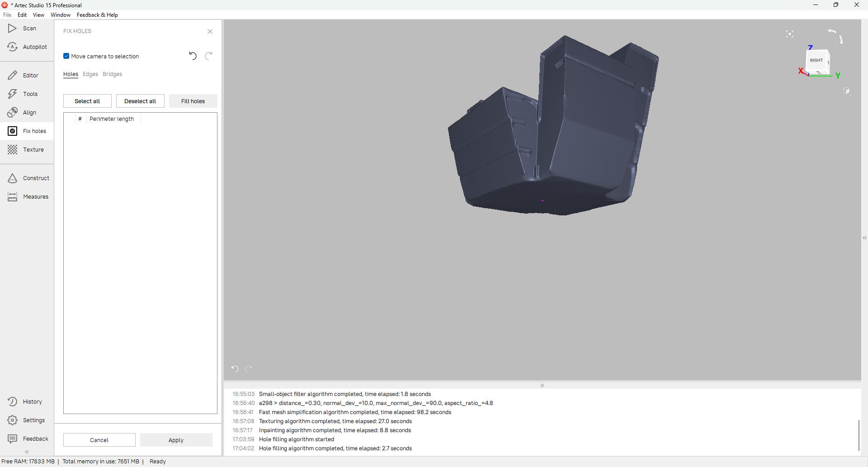Click the # column header in holes list
Viewport: 868px width, 467px height.
pos(80,119)
